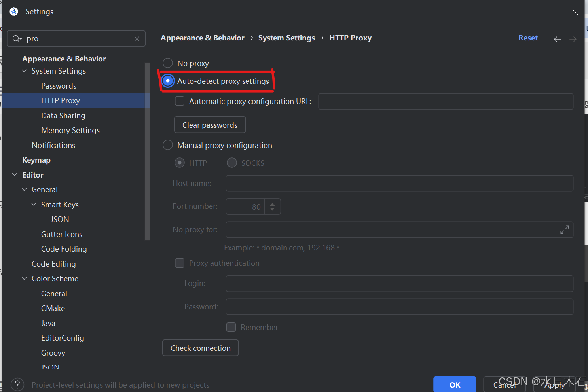Collapse the System Settings tree section
588x392 pixels.
pos(25,71)
